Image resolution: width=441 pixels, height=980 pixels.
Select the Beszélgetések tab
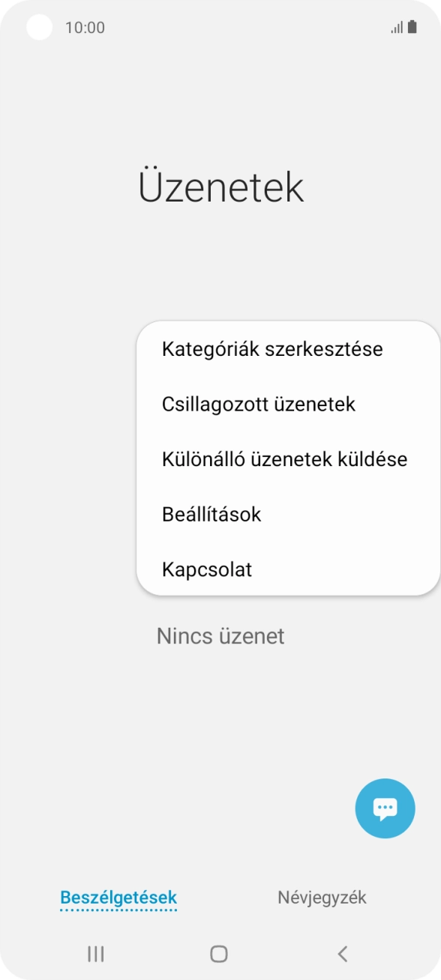tap(118, 897)
